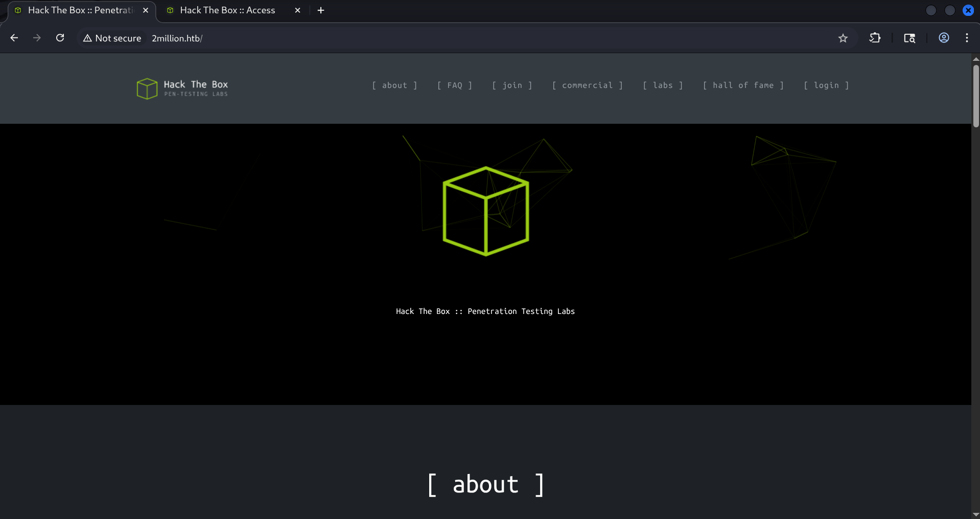
Task: Click the browser window maximize button
Action: click(950, 10)
